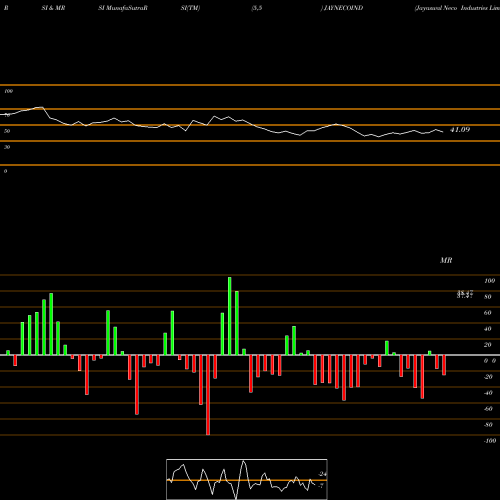Viewport: 500px width, 500px height.
Task: Click the MR axis label -80
Action: click(x=488, y=425)
